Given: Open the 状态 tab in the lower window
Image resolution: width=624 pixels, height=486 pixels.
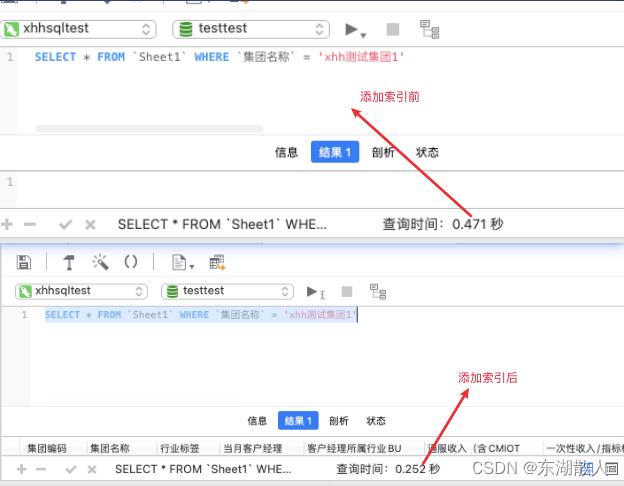Looking at the screenshot, I should 376,421.
